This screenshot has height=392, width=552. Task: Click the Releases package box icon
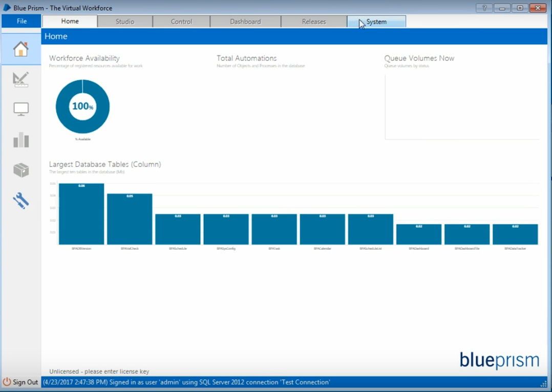(20, 170)
